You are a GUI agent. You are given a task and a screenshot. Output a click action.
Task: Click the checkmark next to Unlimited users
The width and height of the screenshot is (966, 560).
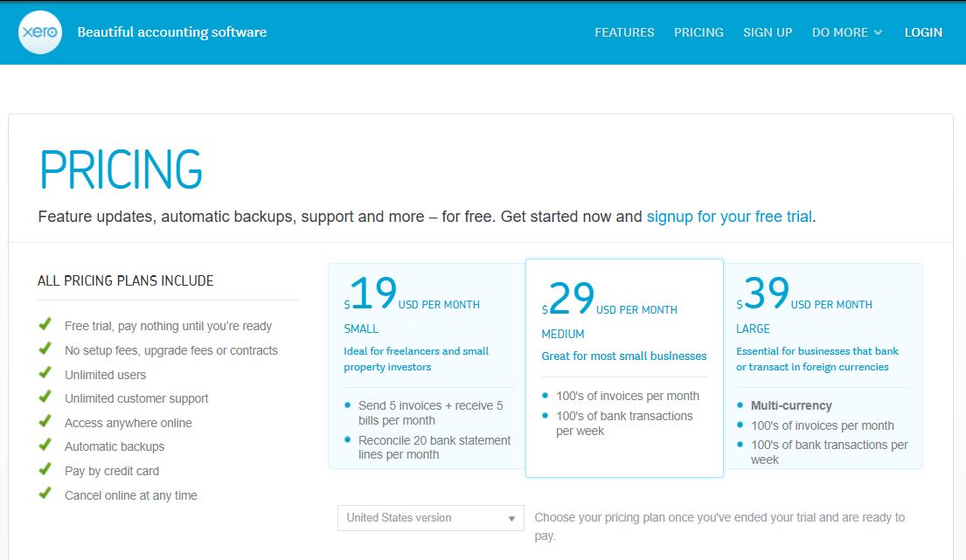46,372
